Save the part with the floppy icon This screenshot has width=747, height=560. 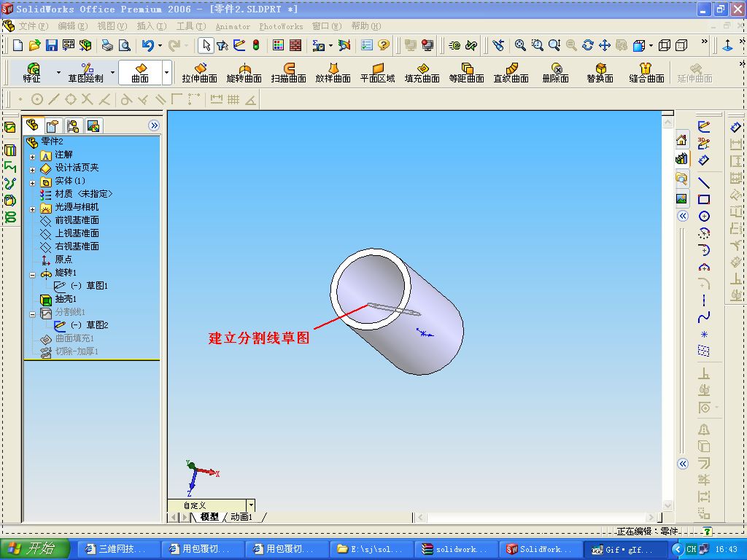52,45
